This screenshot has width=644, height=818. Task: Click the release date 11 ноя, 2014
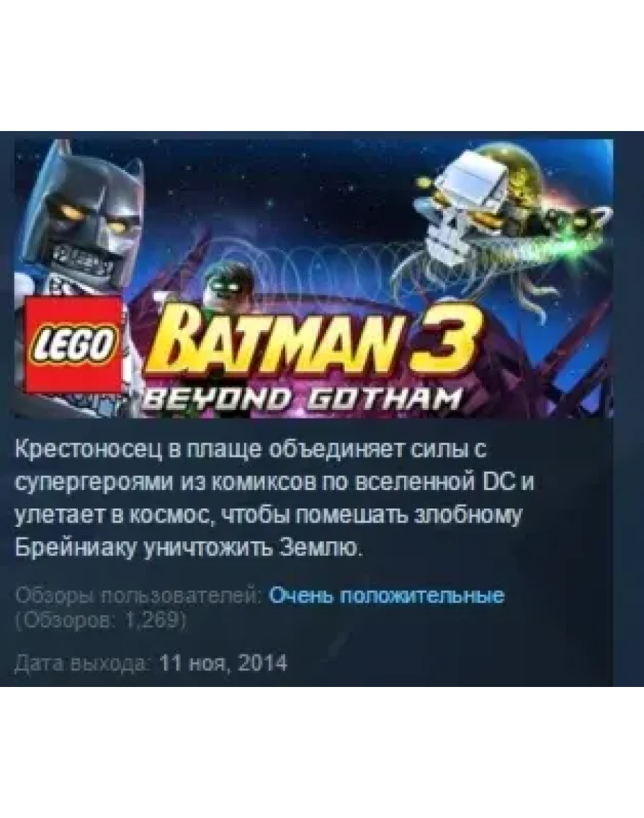[223, 662]
